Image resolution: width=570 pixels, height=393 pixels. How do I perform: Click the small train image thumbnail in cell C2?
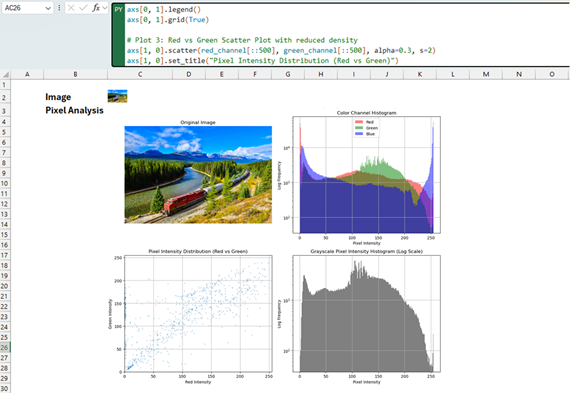click(x=117, y=96)
